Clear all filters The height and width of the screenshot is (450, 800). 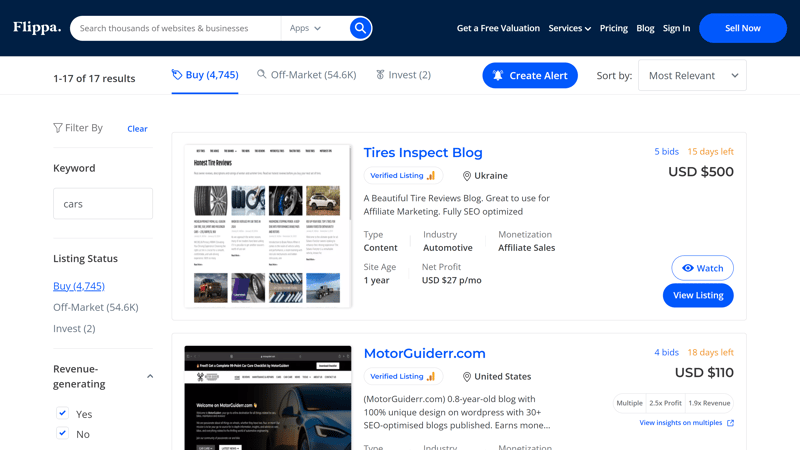click(x=137, y=129)
